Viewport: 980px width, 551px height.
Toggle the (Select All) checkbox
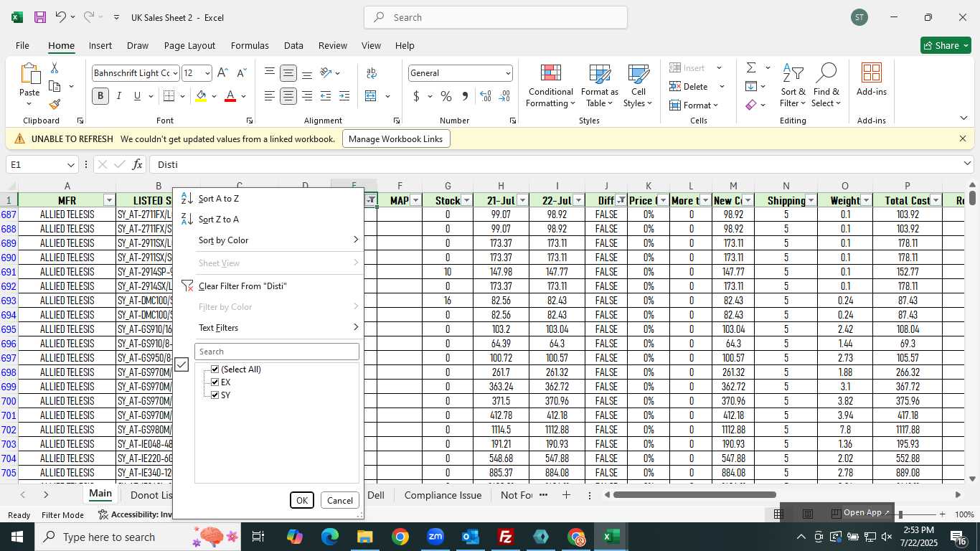coord(215,369)
